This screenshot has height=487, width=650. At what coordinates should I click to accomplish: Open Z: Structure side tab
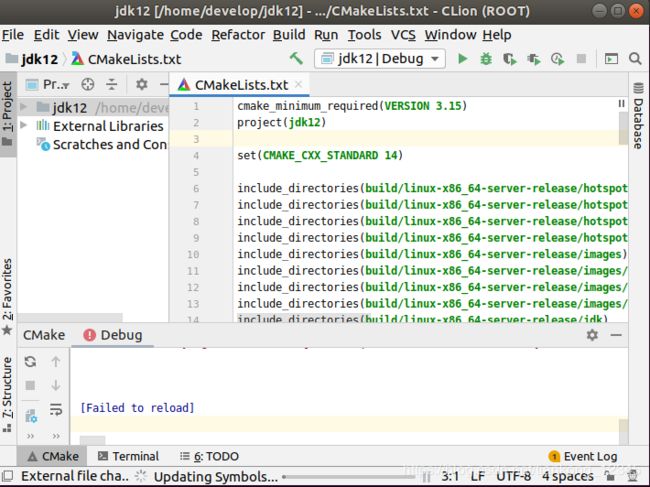[x=8, y=394]
